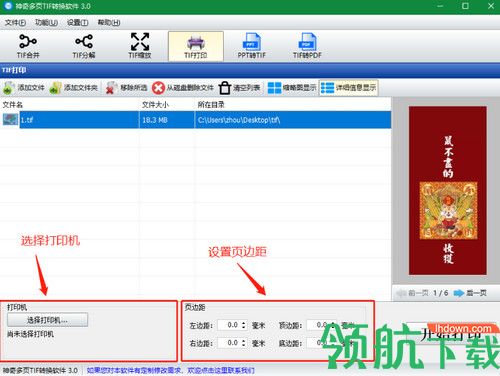
Task: Open the 文件(F) menu
Action: point(15,23)
